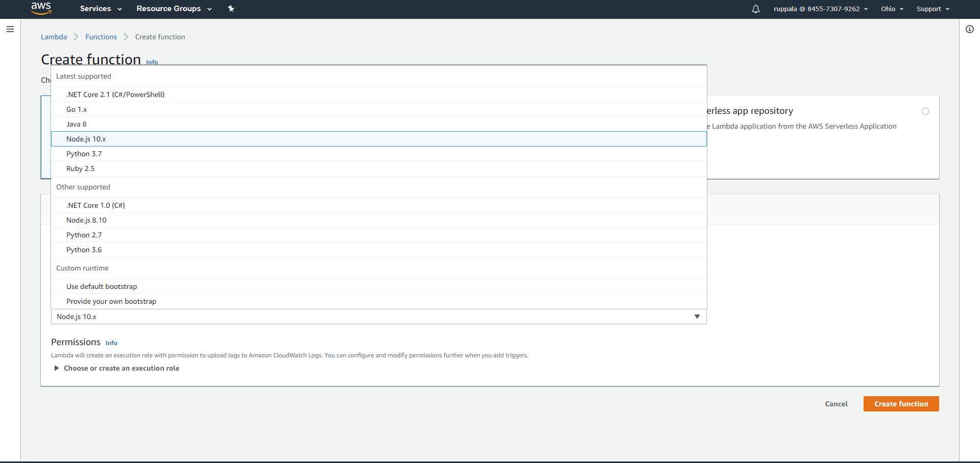Toggle the sidebar hamburger menu

[10, 29]
